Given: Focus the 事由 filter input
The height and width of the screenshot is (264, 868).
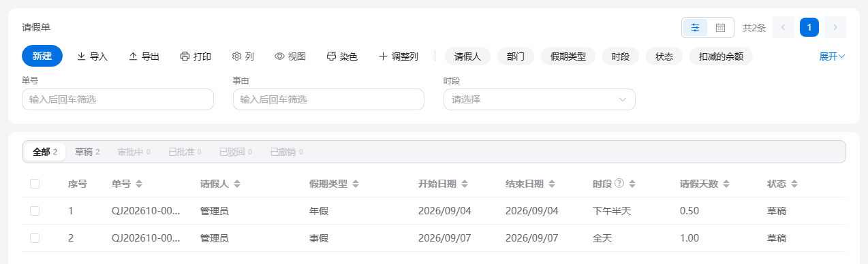Looking at the screenshot, I should (x=328, y=99).
